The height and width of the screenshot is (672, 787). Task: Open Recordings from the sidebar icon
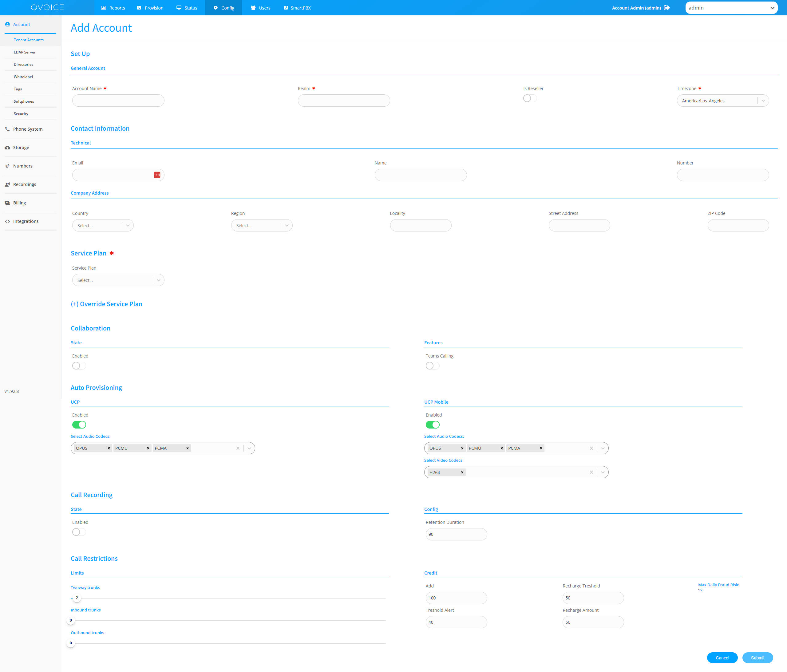pos(7,184)
